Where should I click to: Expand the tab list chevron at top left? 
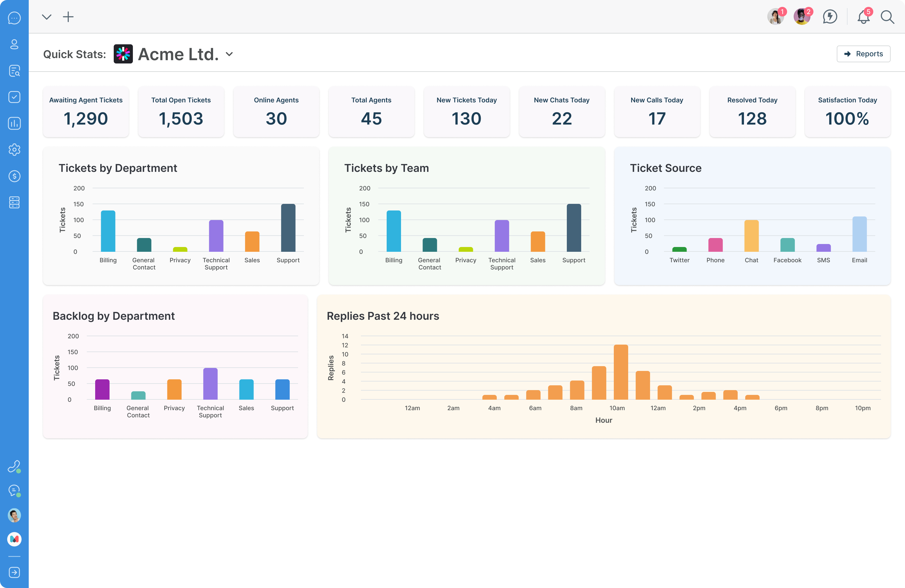click(x=46, y=17)
